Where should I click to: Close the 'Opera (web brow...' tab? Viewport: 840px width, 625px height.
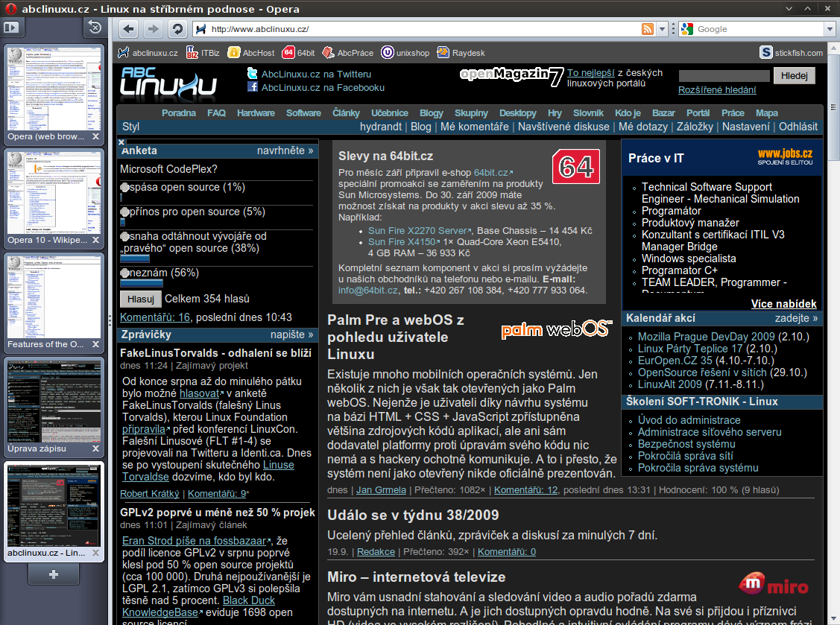(96, 136)
